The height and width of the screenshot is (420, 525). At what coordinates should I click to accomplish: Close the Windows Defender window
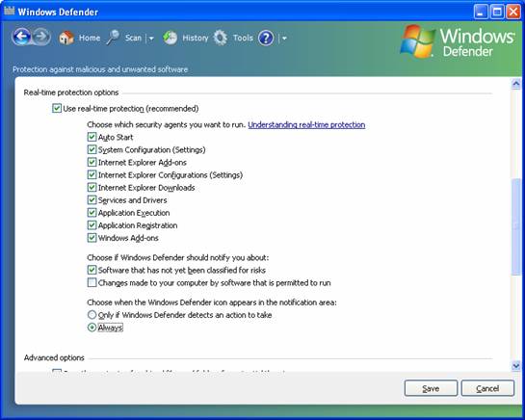point(513,13)
